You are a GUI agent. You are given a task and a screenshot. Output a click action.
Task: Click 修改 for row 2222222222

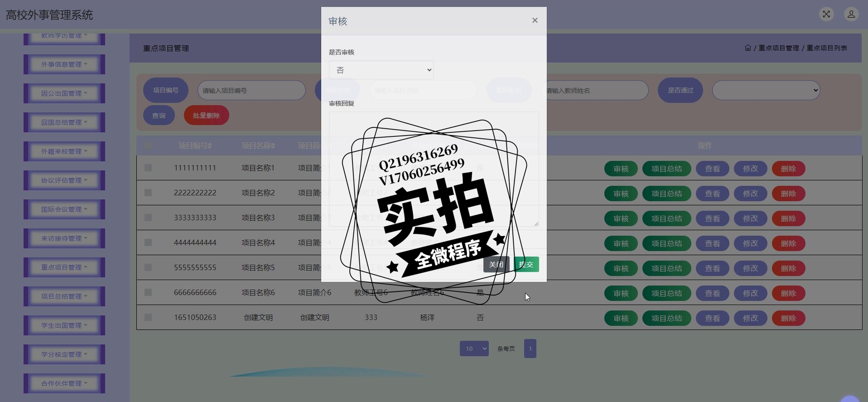click(751, 194)
